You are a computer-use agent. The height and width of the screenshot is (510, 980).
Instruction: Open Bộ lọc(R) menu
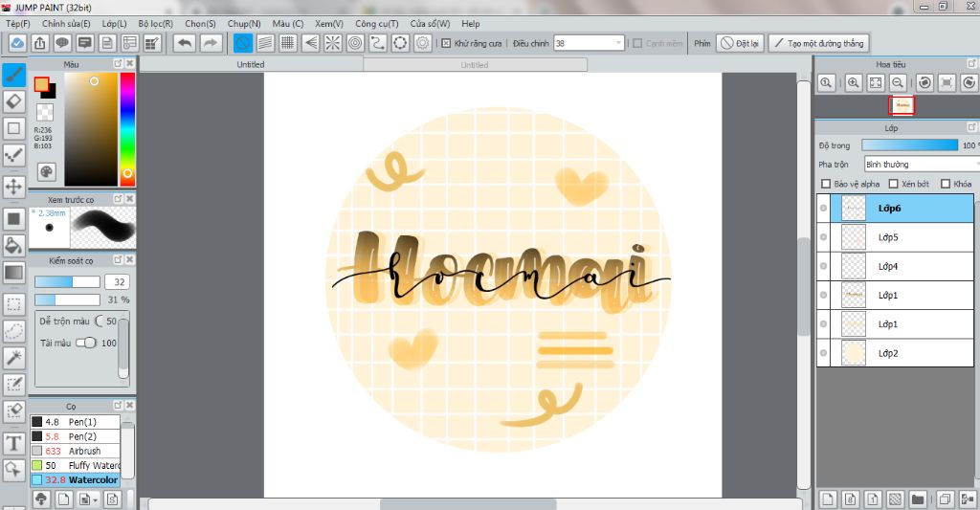coord(156,24)
